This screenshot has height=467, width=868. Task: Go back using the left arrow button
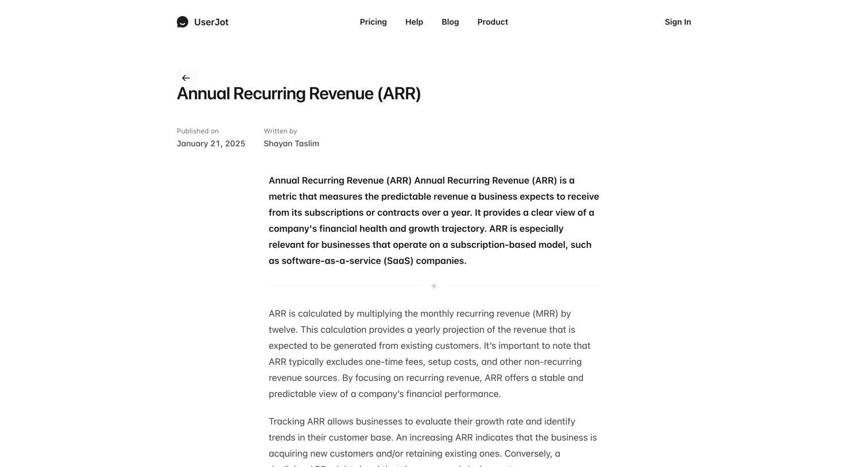186,78
